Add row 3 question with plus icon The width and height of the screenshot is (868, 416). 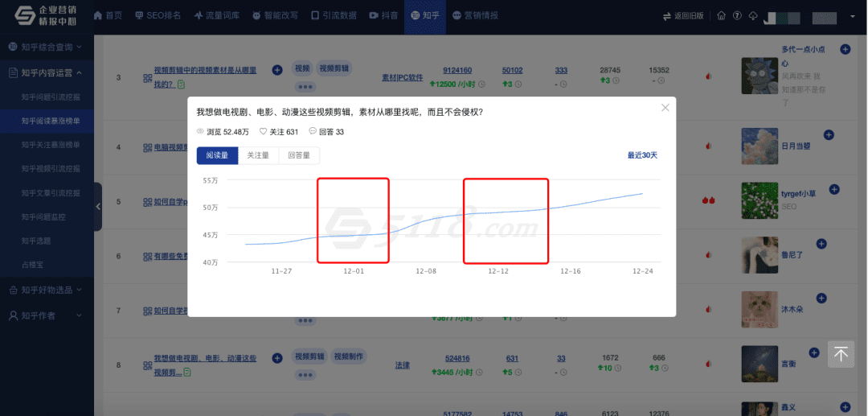pyautogui.click(x=277, y=70)
